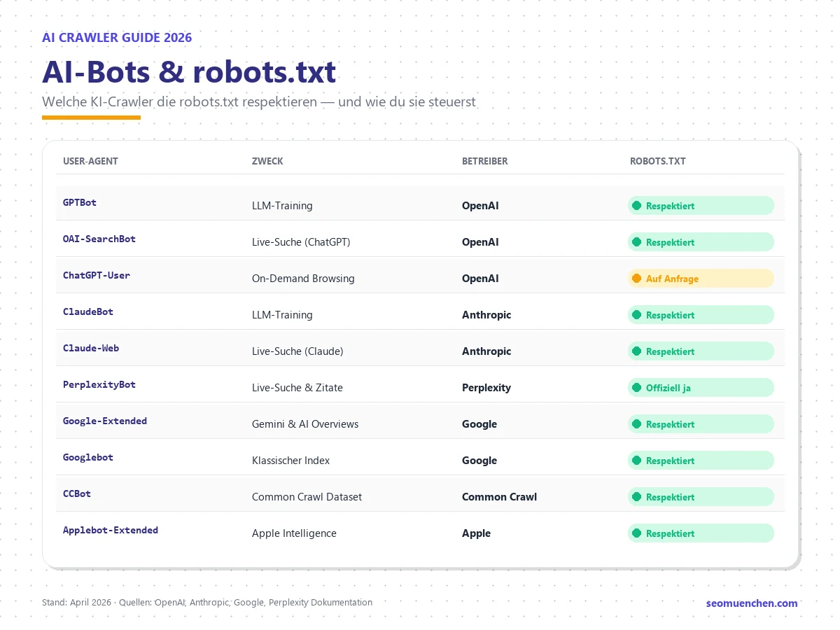The image size is (840, 630).
Task: Click the green status dot next to GPTBot
Action: click(637, 206)
